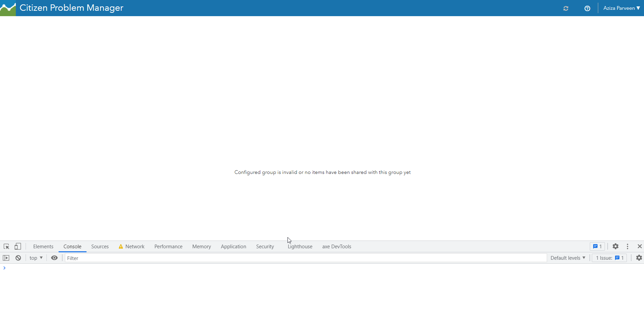Switch to the Network tab

click(134, 246)
